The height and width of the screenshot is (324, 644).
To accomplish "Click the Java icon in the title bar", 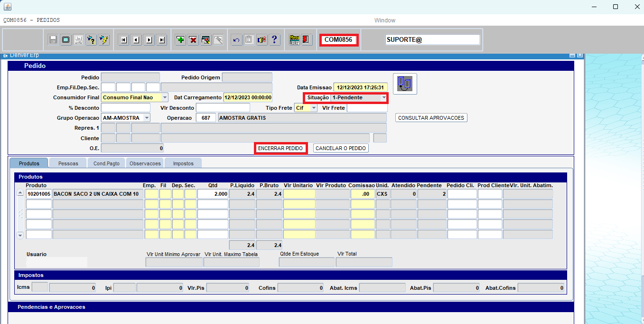I will tap(7, 7).
